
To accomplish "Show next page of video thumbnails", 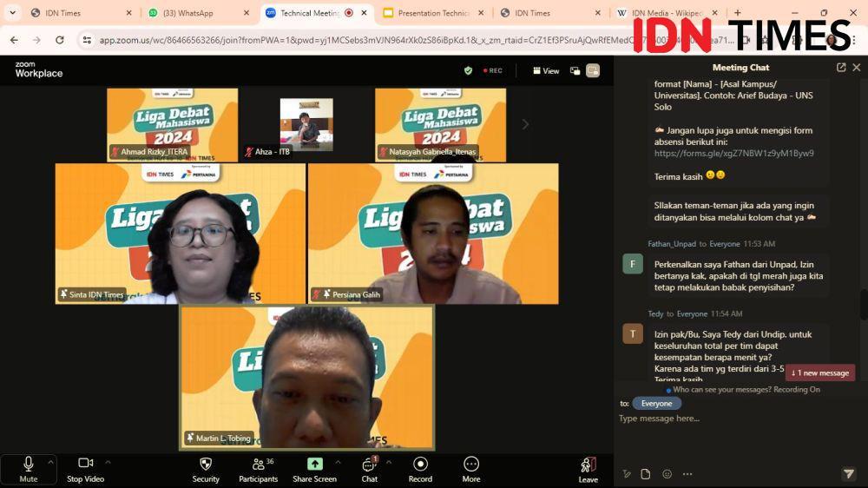I will pyautogui.click(x=525, y=125).
